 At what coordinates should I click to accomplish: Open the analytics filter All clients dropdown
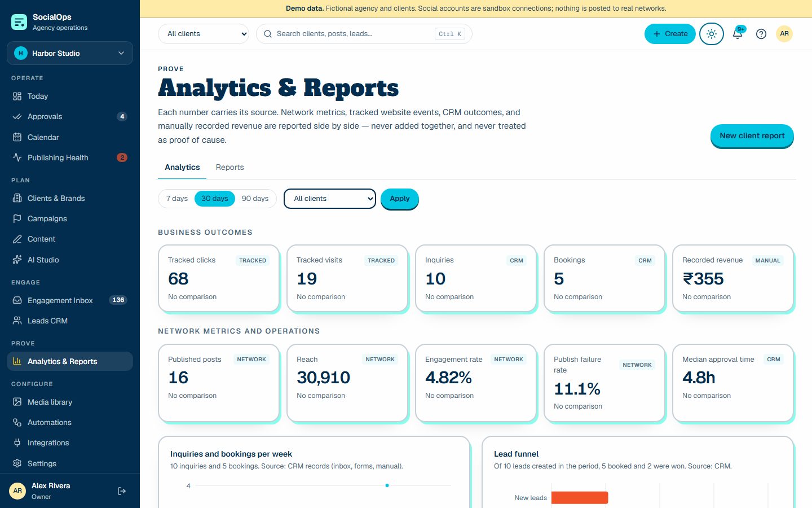point(330,199)
